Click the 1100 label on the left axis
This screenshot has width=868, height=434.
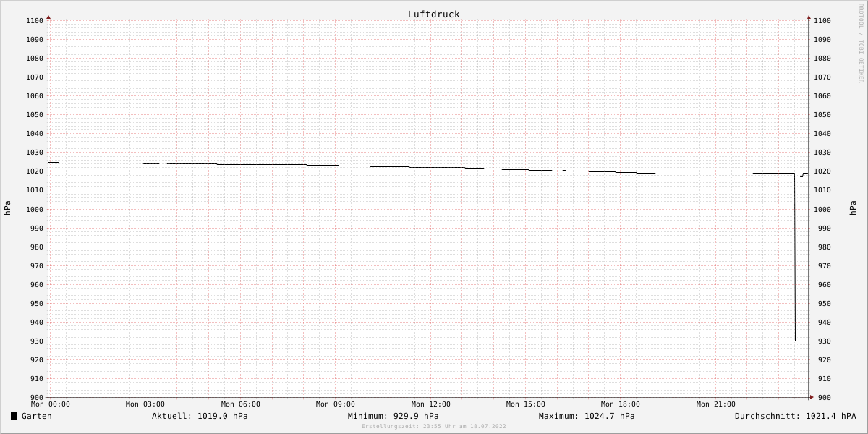[x=35, y=21]
